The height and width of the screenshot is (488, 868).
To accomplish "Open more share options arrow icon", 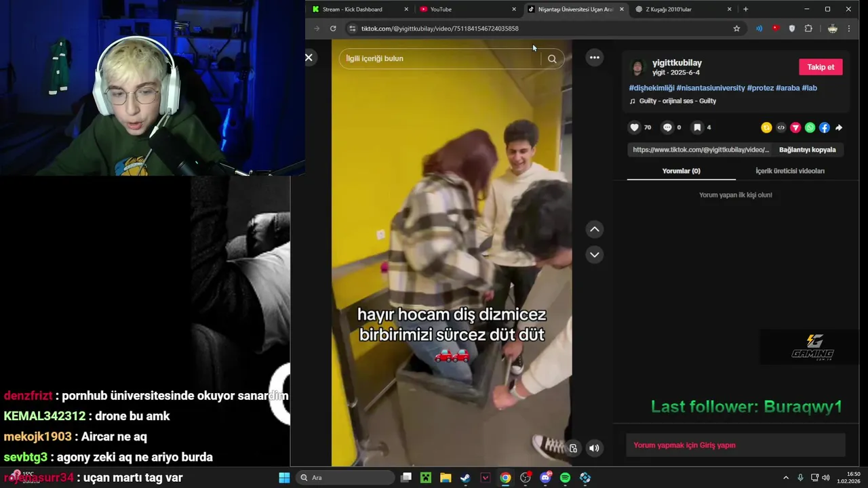I will 839,127.
